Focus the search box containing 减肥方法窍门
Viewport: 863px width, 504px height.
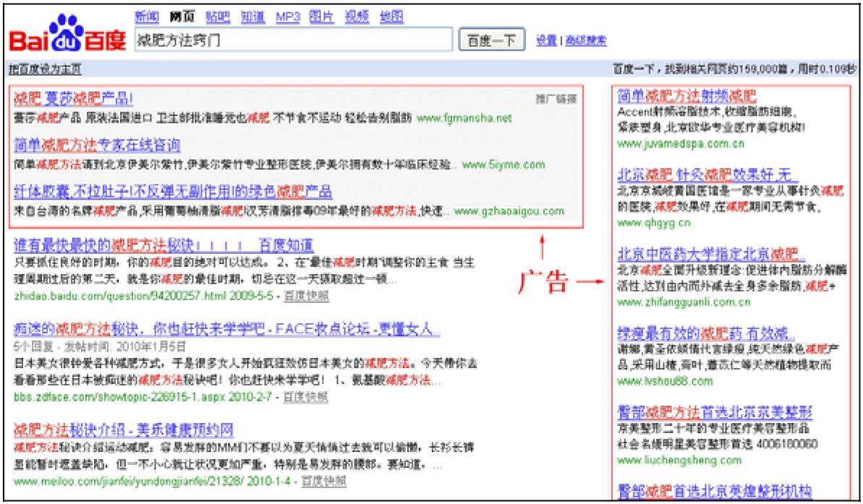click(294, 40)
